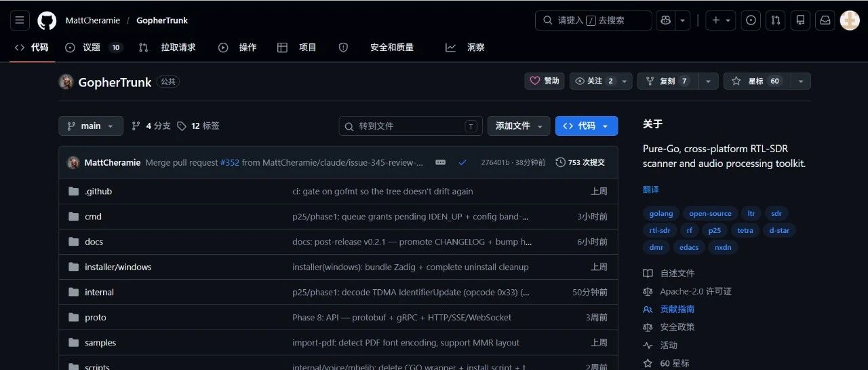Open the pull requests icon in header
The image size is (868, 370).
pyautogui.click(x=776, y=20)
